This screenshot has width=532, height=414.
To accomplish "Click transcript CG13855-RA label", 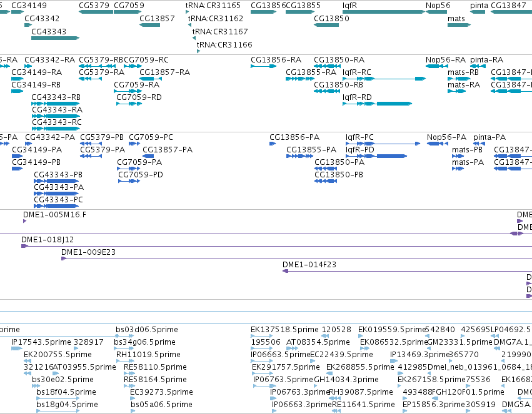I will (311, 72).
